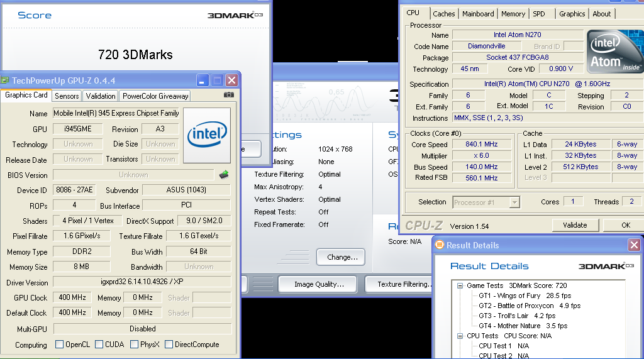This screenshot has height=359, width=644.
Task: Minimize the GPU-Z window
Action: [202, 80]
